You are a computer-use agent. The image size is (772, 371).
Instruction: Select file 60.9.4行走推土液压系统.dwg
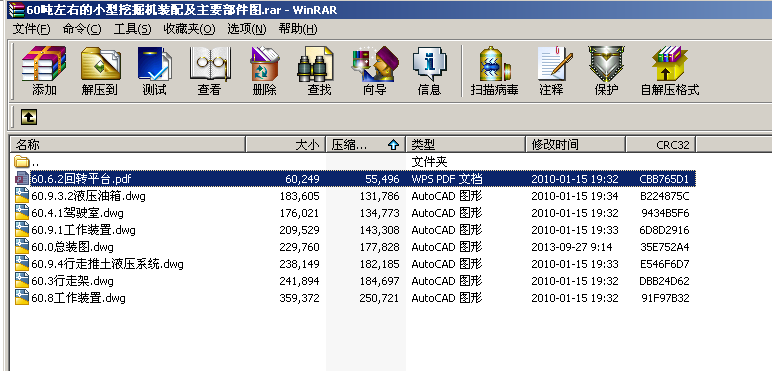pos(107,264)
